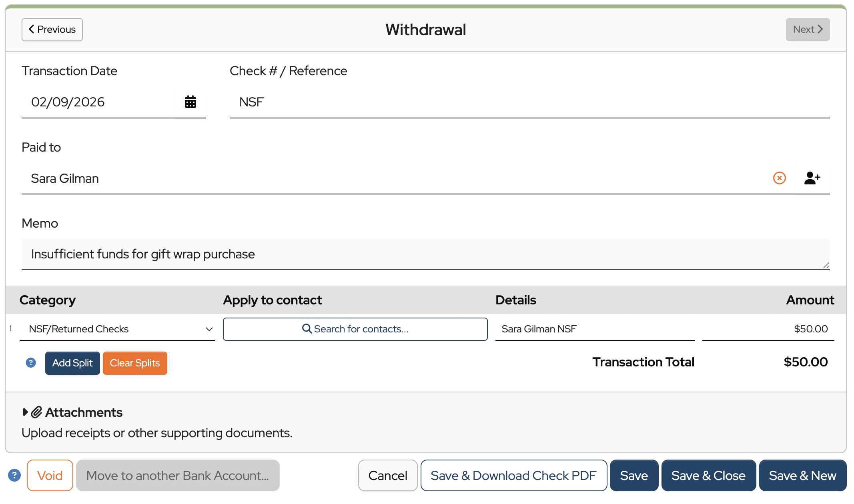854x504 pixels.
Task: Open the calendar date picker icon
Action: [x=190, y=102]
